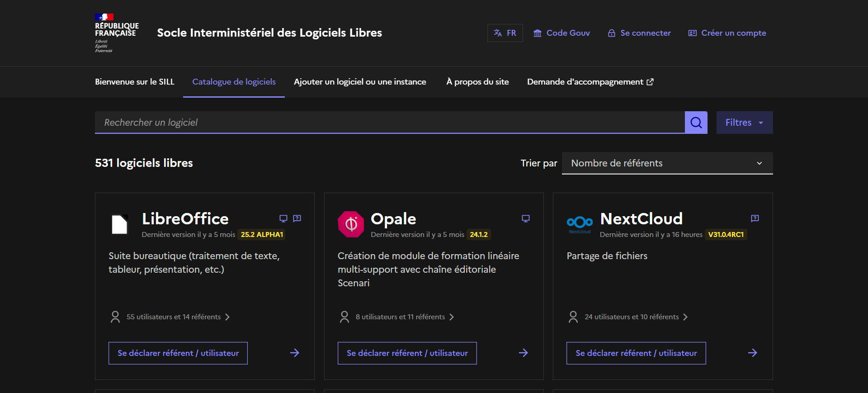The width and height of the screenshot is (868, 393).
Task: Declare référent / utilisateur for NextCloud
Action: coord(636,353)
